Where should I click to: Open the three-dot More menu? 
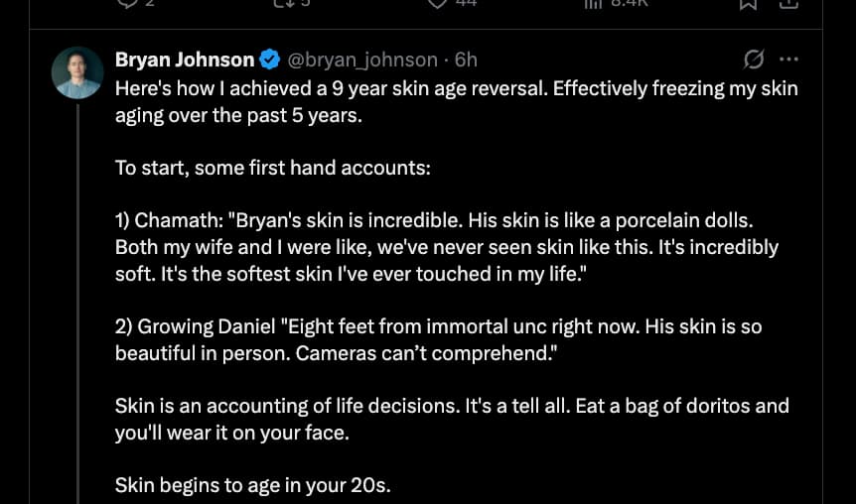coord(789,60)
